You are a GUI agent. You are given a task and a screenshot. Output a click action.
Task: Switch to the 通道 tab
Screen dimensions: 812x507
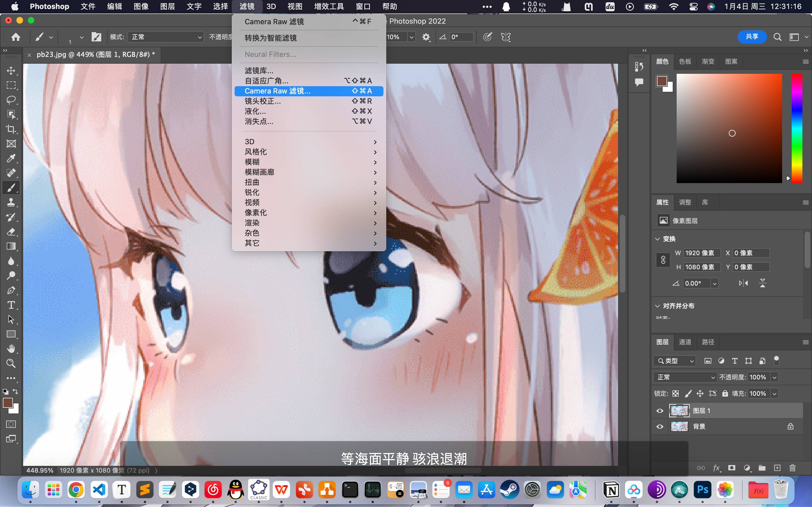(x=685, y=342)
